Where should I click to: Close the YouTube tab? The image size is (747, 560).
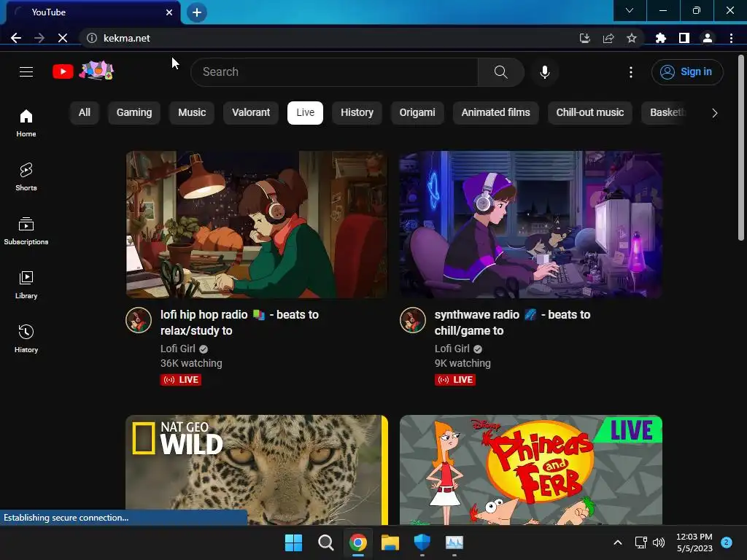(x=169, y=12)
